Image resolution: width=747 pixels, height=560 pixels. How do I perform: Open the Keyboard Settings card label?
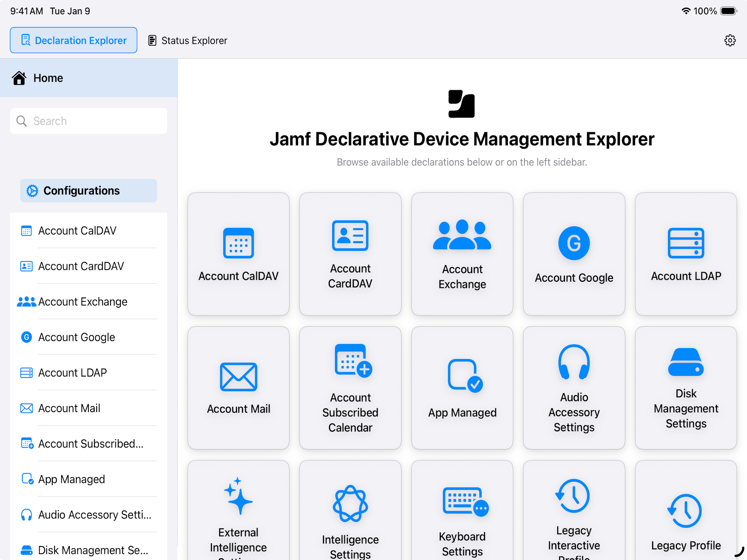pyautogui.click(x=462, y=544)
